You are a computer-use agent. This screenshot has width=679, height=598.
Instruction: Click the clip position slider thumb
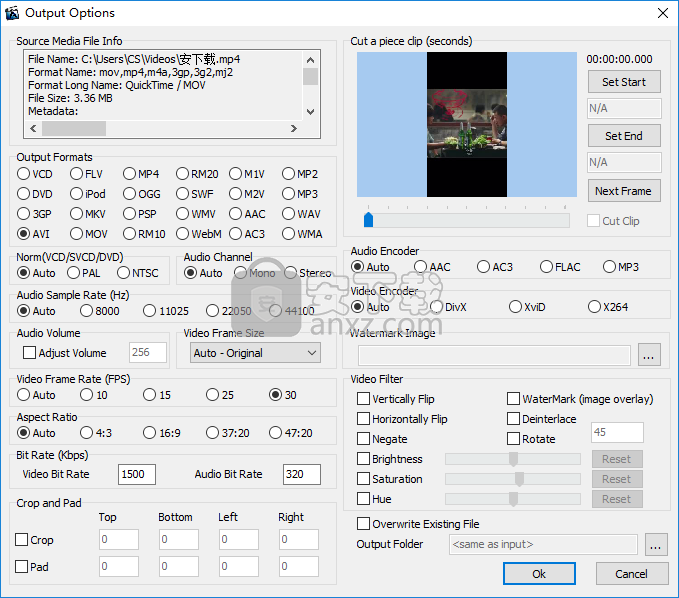(x=369, y=220)
